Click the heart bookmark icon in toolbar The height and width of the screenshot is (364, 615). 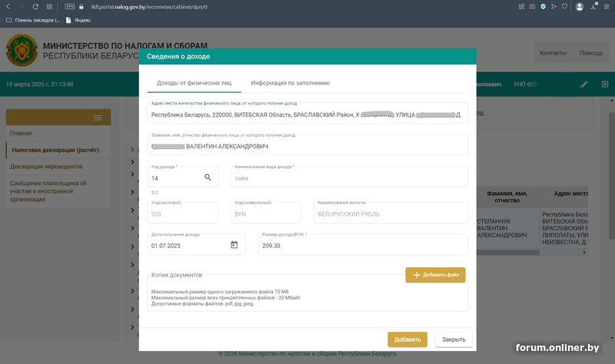point(564,6)
